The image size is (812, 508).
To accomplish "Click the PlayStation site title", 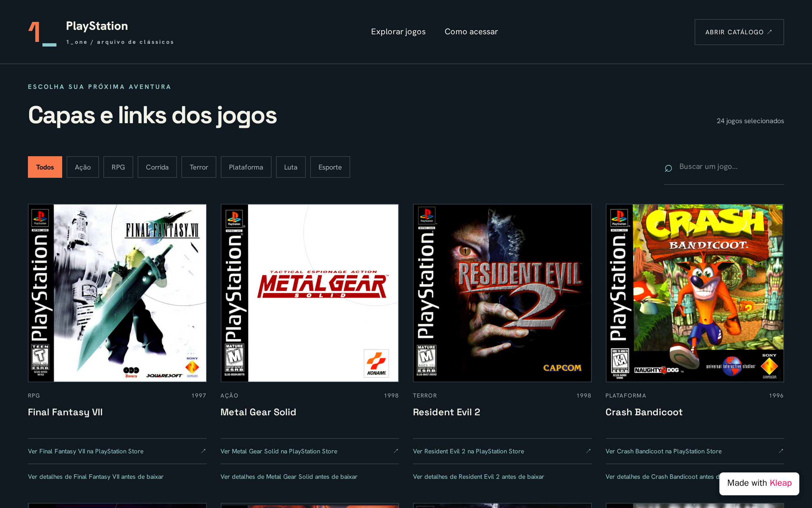I will [x=97, y=26].
